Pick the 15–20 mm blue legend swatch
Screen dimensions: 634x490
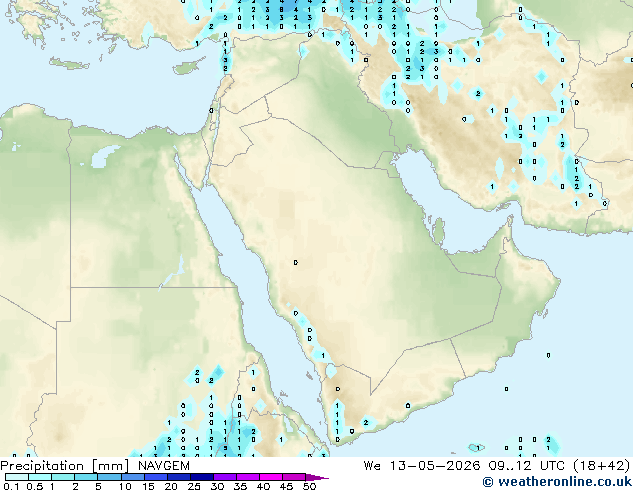click(x=155, y=477)
